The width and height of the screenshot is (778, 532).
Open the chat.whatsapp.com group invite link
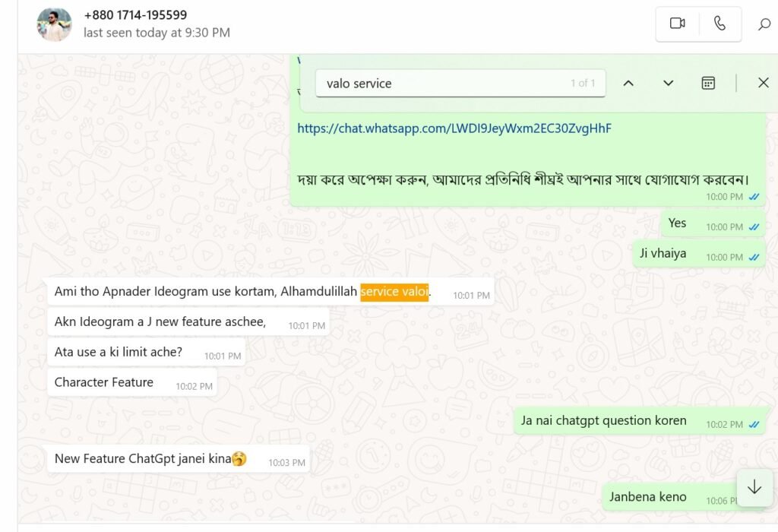[454, 128]
